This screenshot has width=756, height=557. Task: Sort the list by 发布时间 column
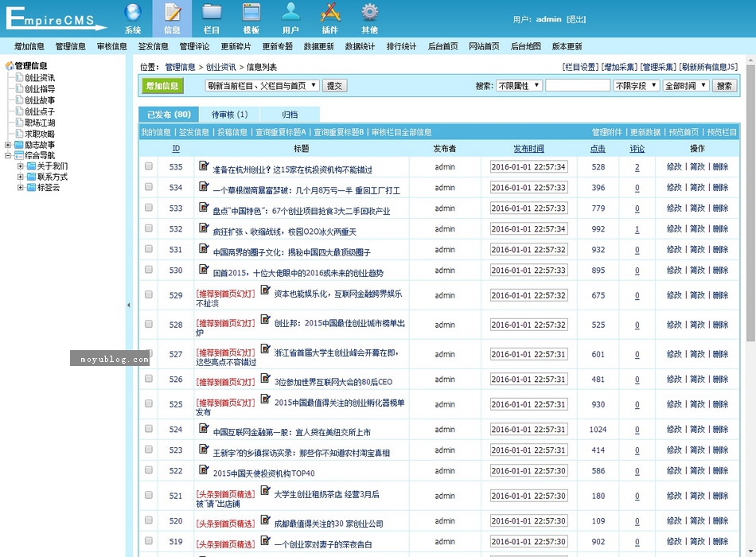point(528,149)
